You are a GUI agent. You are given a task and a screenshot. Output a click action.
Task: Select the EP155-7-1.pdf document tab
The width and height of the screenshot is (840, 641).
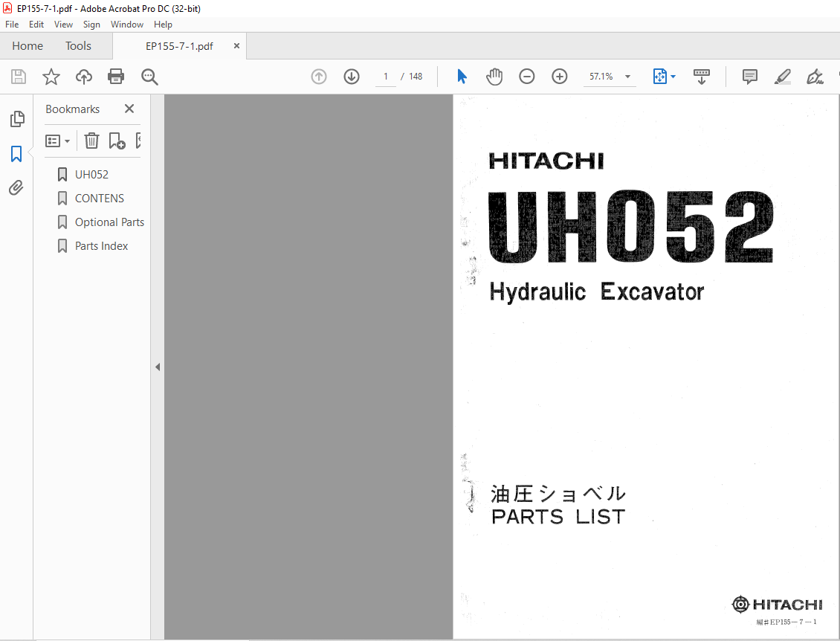[179, 46]
